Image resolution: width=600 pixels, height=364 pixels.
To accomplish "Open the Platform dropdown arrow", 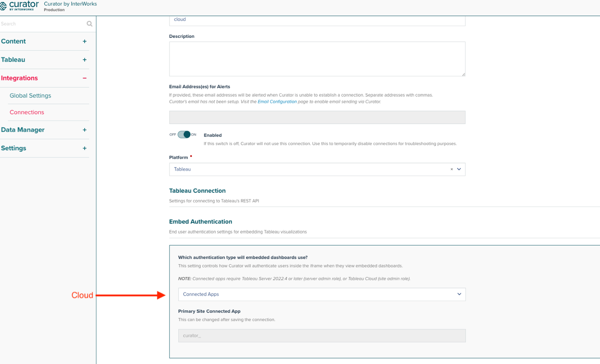I will [x=459, y=170].
